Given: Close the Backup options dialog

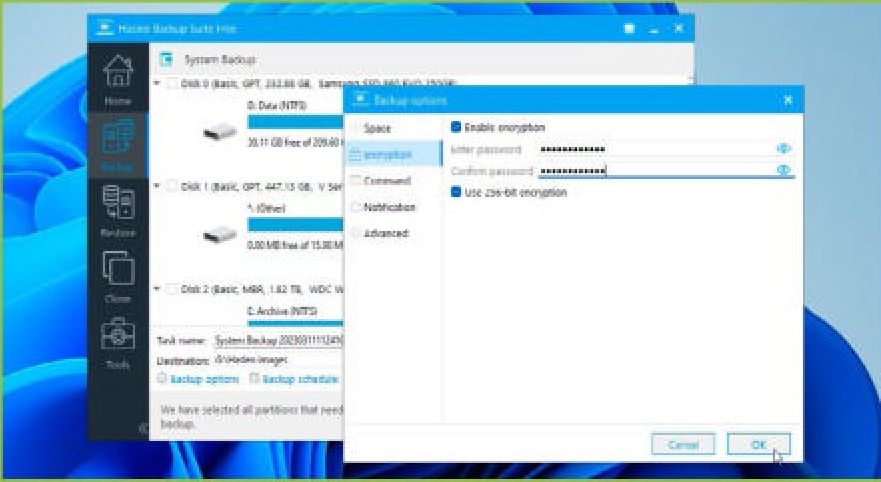Looking at the screenshot, I should (788, 100).
